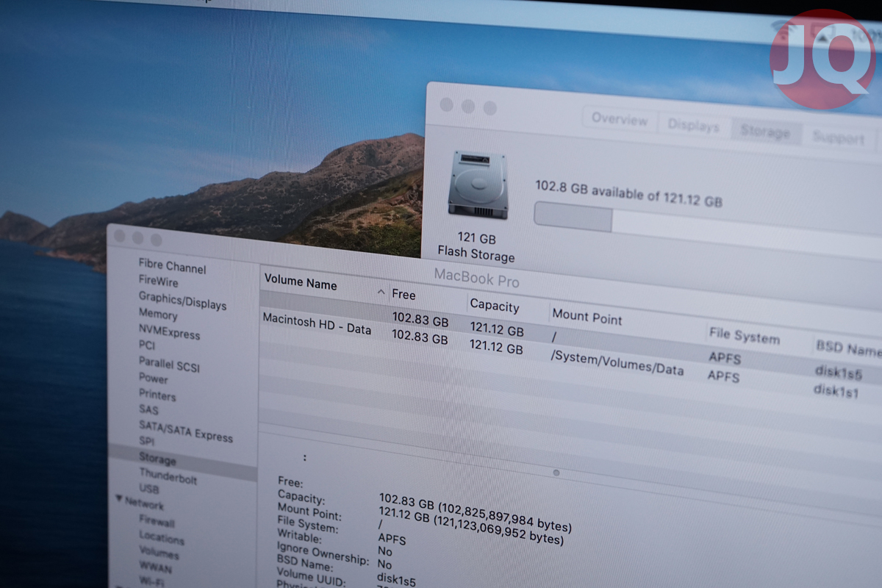Click the /System/Volumes/Data mount point cell
This screenshot has height=588, width=882.
pyautogui.click(x=617, y=363)
